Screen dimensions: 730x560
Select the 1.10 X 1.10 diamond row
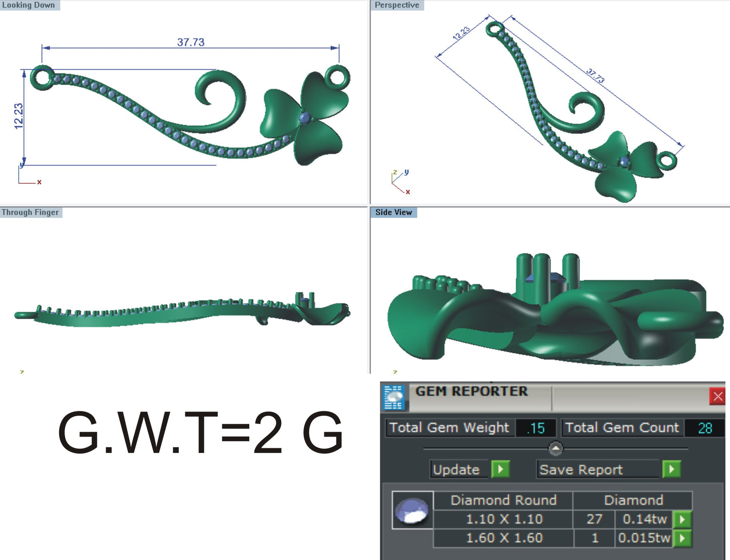(504, 519)
